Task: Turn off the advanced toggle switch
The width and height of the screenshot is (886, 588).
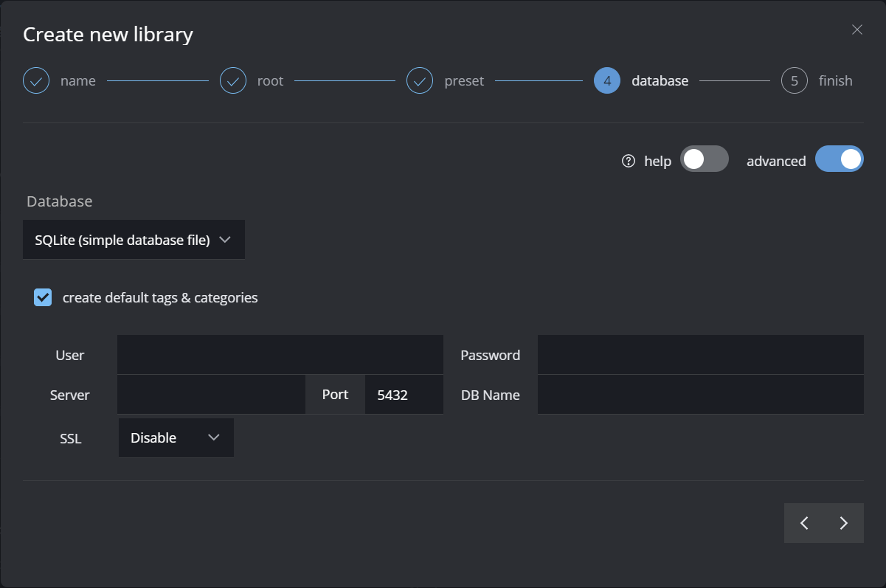Action: point(839,159)
